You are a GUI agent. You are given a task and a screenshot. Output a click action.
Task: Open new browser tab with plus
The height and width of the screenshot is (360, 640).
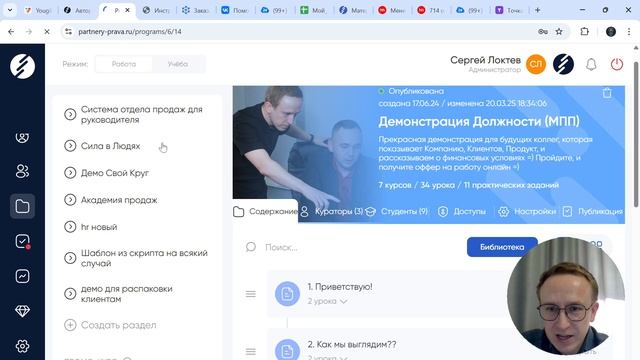[x=538, y=10]
